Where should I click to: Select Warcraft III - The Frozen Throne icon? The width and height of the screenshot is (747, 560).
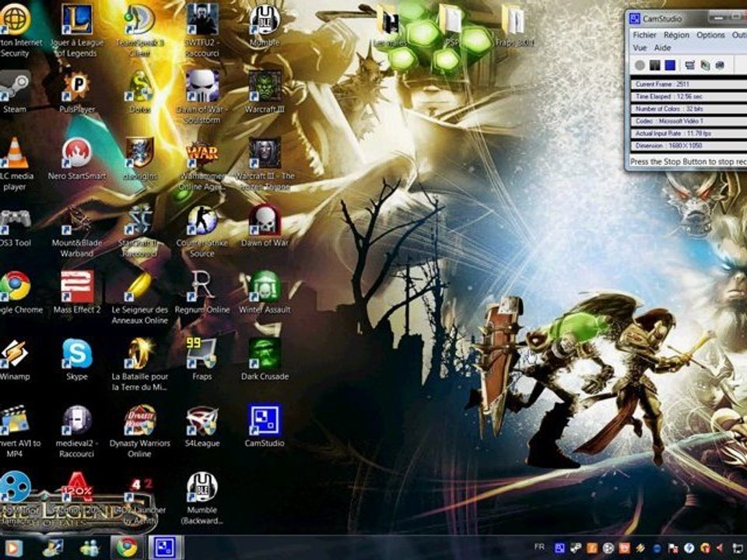tap(265, 164)
